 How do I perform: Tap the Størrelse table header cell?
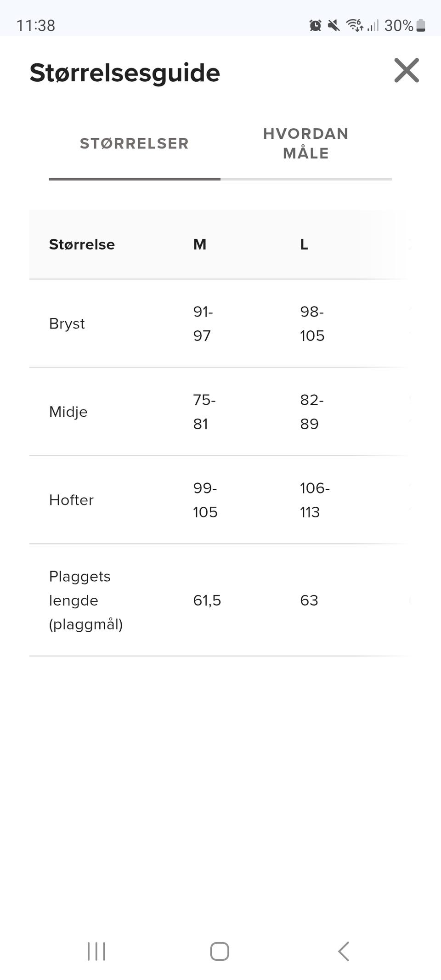[82, 244]
